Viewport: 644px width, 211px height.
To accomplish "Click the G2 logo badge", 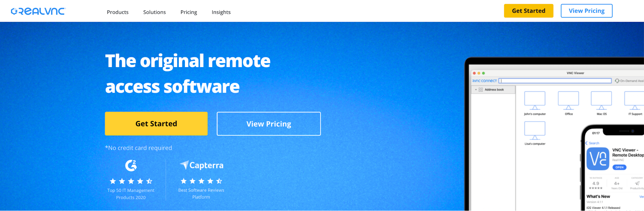I will pos(131,166).
